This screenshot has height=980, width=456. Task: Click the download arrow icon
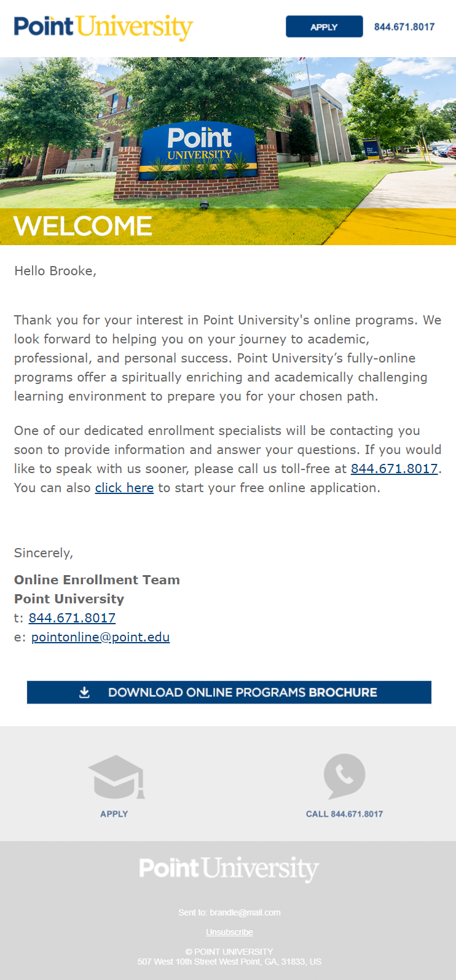pos(85,692)
